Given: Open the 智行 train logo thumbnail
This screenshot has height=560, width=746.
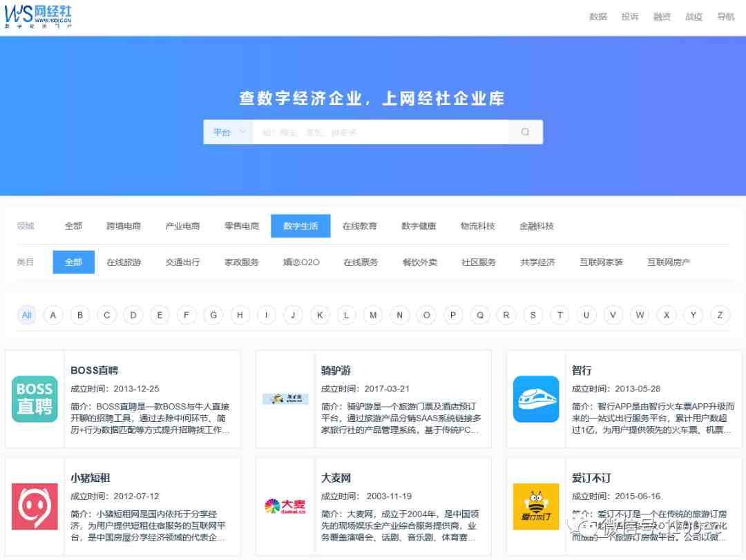Looking at the screenshot, I should coord(536,399).
